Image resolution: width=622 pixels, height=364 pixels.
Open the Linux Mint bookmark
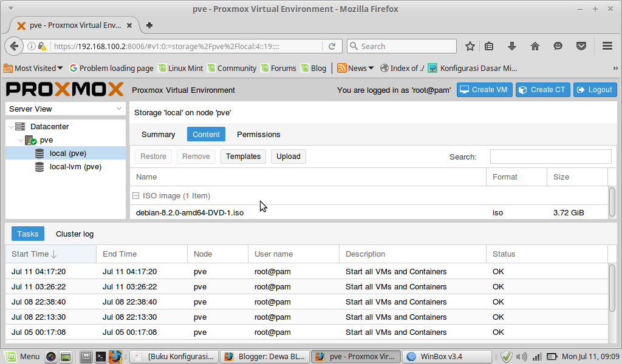tap(180, 69)
